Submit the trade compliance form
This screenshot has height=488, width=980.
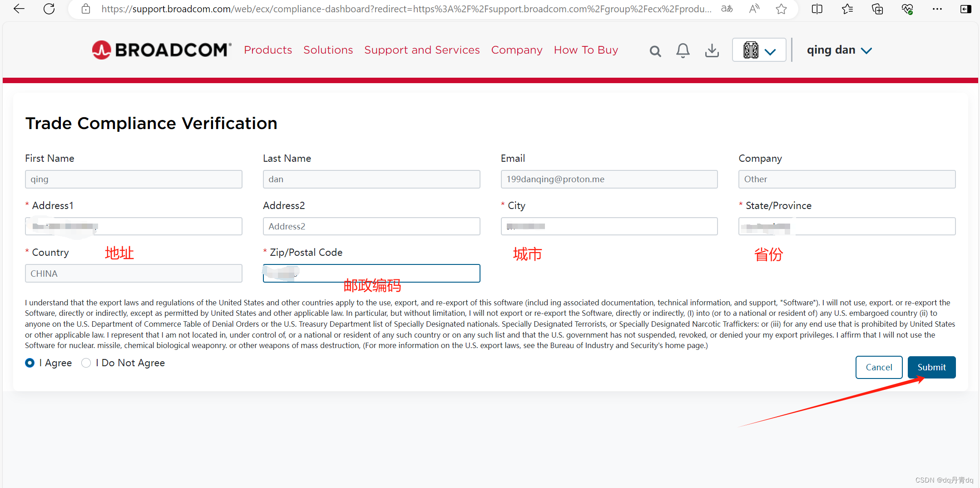pyautogui.click(x=931, y=367)
